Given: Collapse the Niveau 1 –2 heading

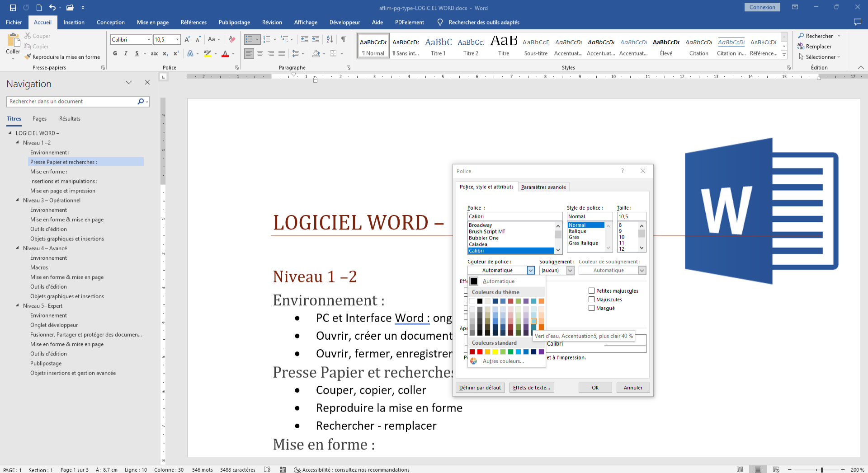Looking at the screenshot, I should click(17, 142).
